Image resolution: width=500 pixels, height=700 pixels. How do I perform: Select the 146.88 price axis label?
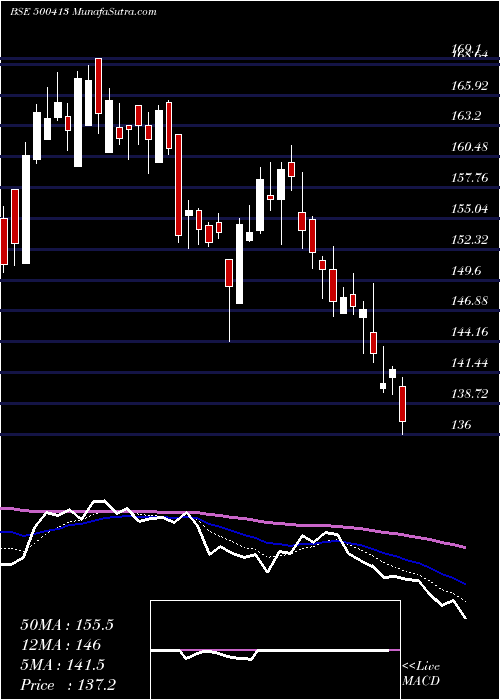[x=470, y=301]
